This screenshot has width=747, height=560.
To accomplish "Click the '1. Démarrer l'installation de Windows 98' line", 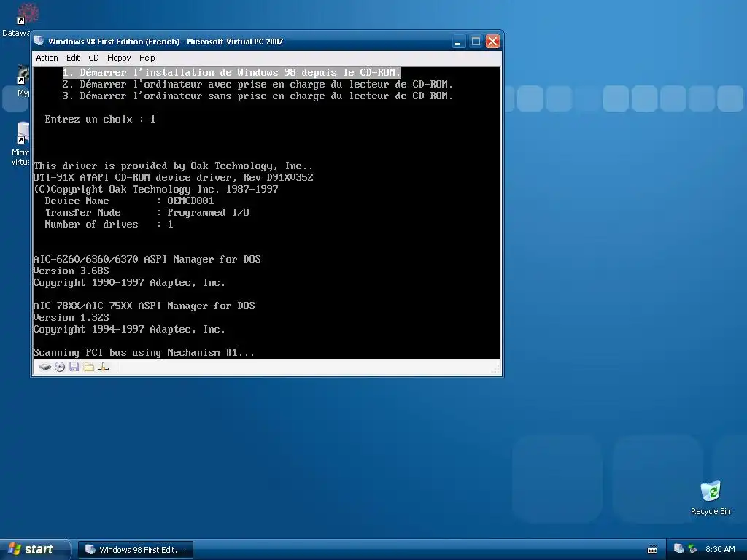I will (232, 72).
